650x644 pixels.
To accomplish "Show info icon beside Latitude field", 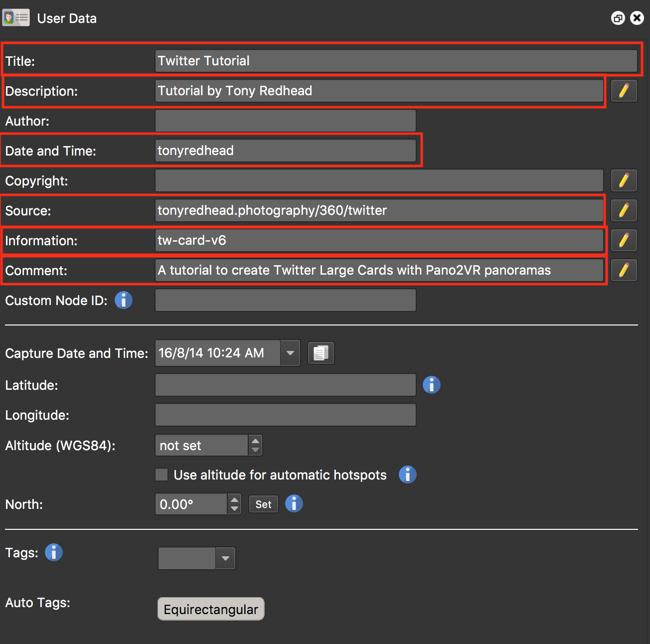I will click(432, 385).
